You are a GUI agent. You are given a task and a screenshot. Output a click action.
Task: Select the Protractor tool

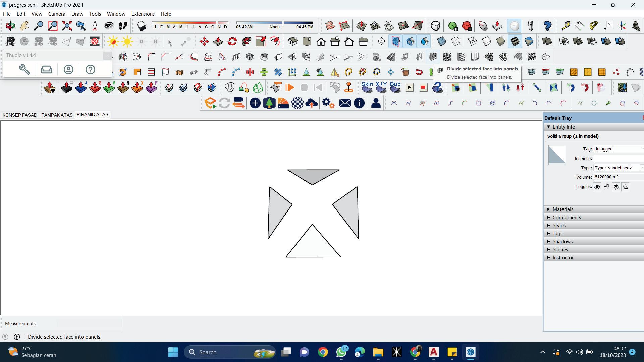[x=594, y=26]
